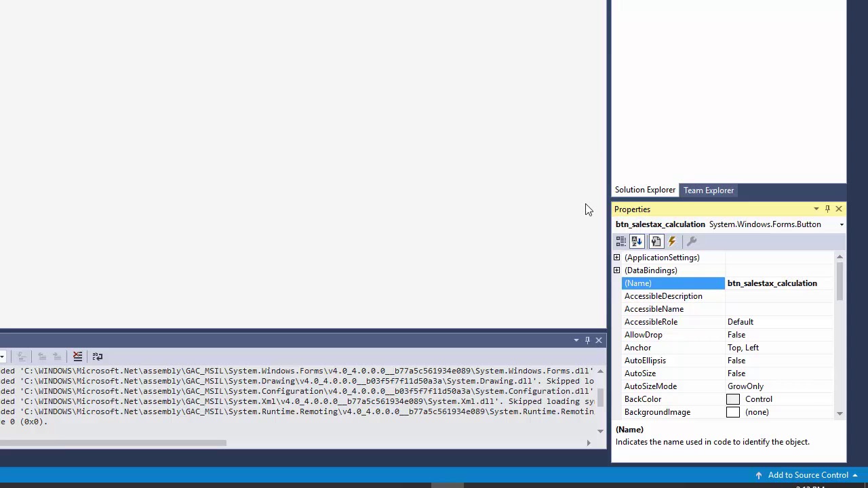Show the Properties page button
This screenshot has width=868, height=488.
(656, 241)
